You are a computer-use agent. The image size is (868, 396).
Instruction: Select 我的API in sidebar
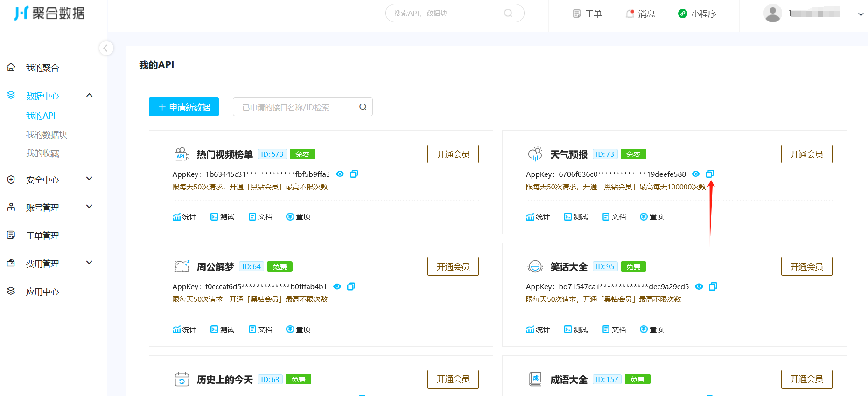point(41,116)
